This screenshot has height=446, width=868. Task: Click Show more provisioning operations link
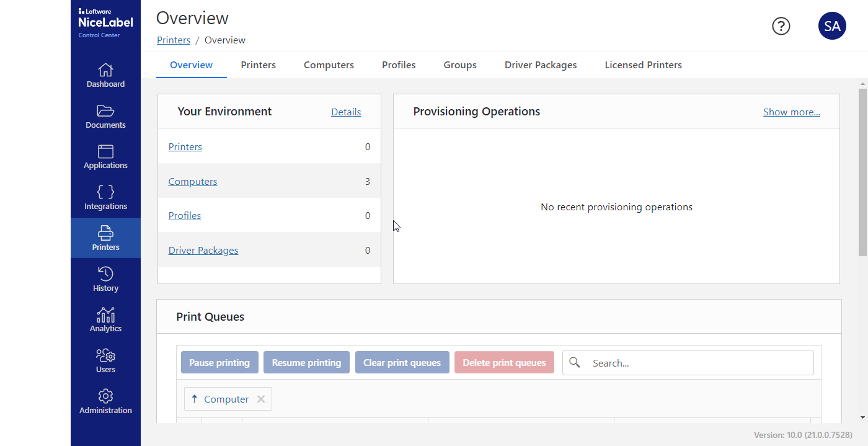coord(791,112)
